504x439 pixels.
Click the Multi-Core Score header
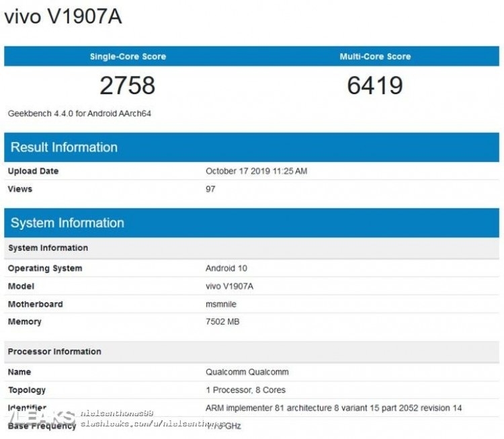(x=375, y=56)
